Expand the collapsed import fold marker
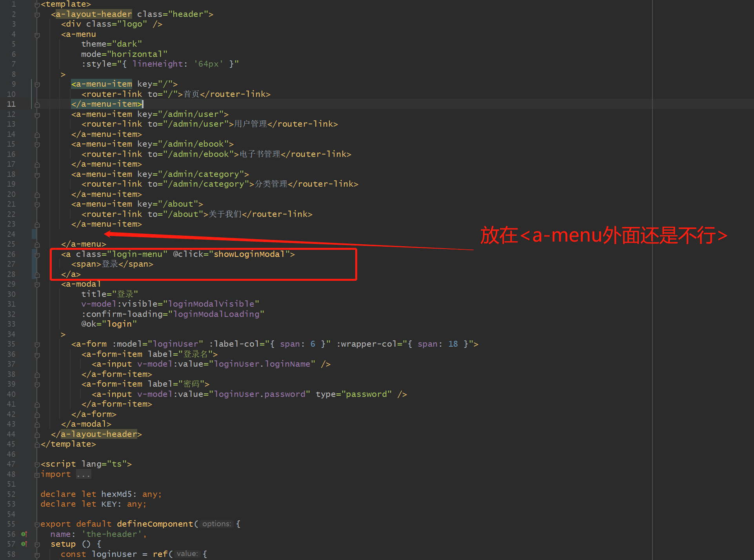 point(37,475)
